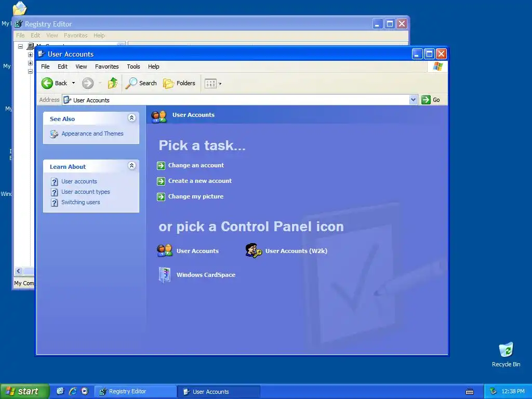Open File menu in Registry Editor
The height and width of the screenshot is (399, 532).
(x=20, y=35)
